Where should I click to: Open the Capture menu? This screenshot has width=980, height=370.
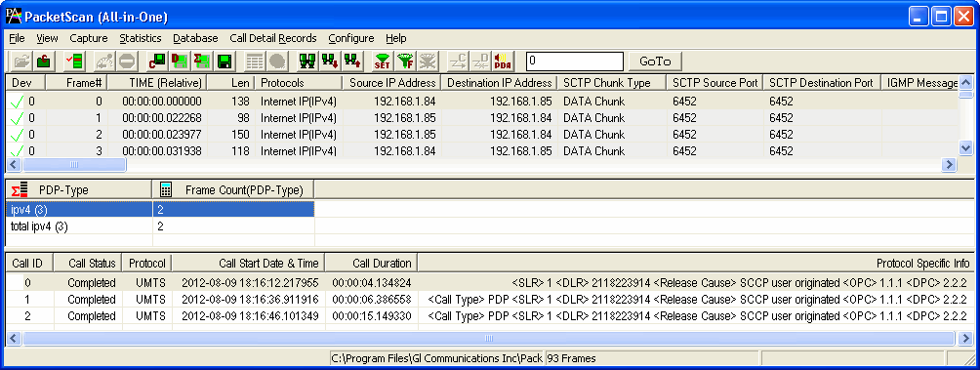pos(89,38)
